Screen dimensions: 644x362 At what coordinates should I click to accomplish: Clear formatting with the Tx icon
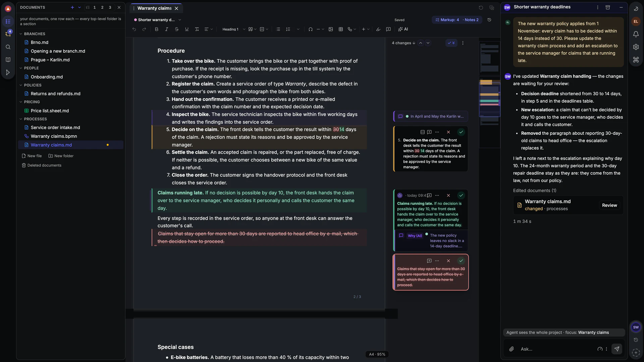pyautogui.click(x=197, y=29)
